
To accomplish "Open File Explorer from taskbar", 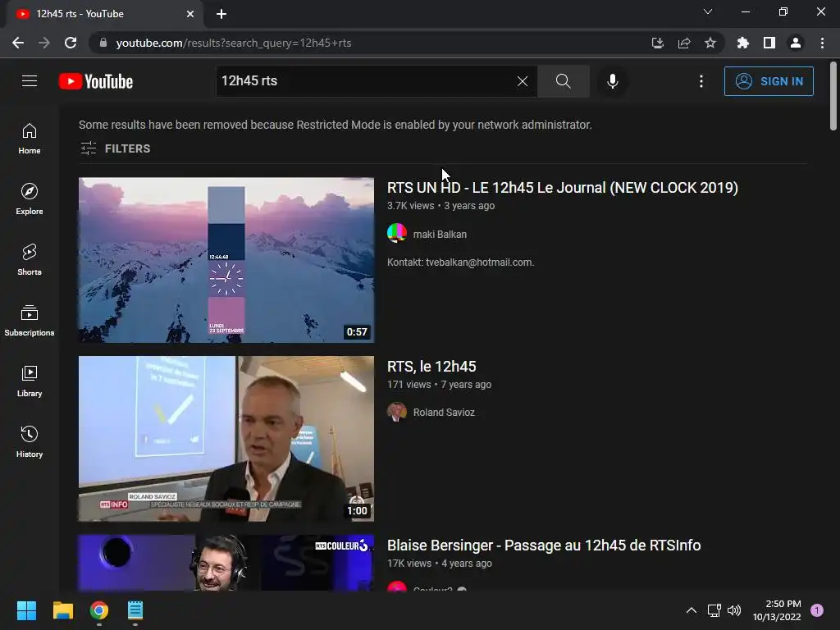I will pyautogui.click(x=62, y=610).
